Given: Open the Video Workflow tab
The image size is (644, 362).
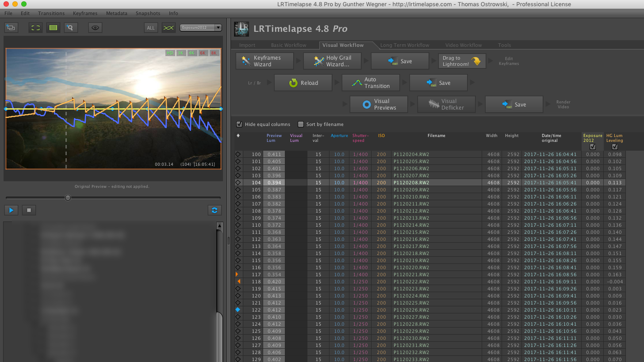Looking at the screenshot, I should 464,45.
